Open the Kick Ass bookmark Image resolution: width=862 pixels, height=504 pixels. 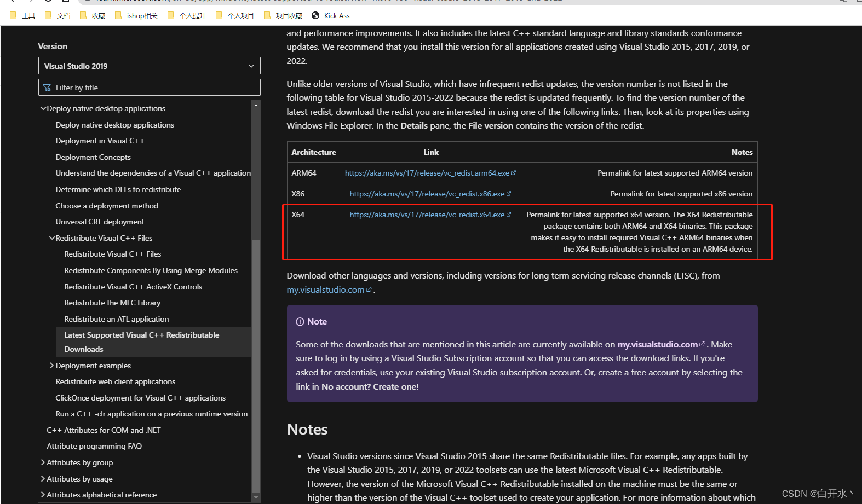[x=331, y=15]
